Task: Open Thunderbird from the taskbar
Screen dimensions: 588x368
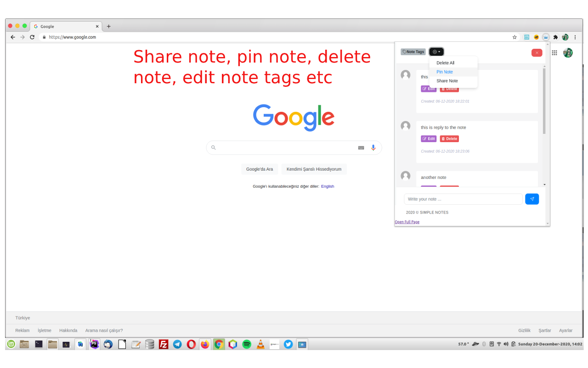Action: (x=108, y=344)
